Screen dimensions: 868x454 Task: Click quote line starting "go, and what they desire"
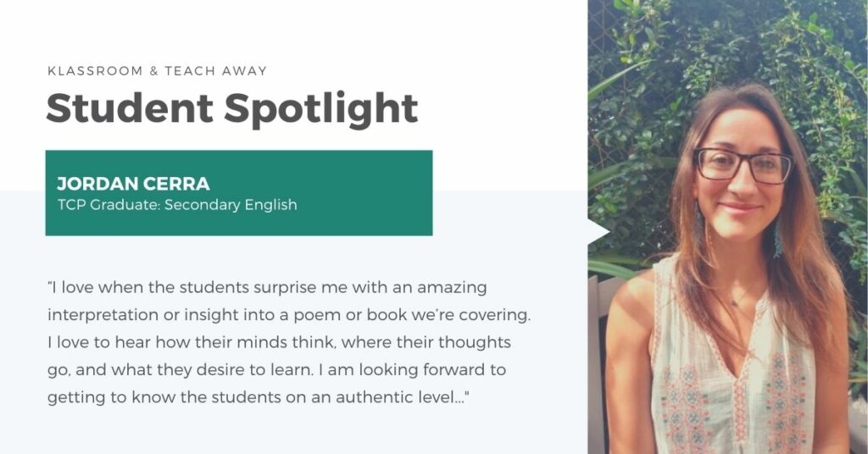pyautogui.click(x=277, y=369)
